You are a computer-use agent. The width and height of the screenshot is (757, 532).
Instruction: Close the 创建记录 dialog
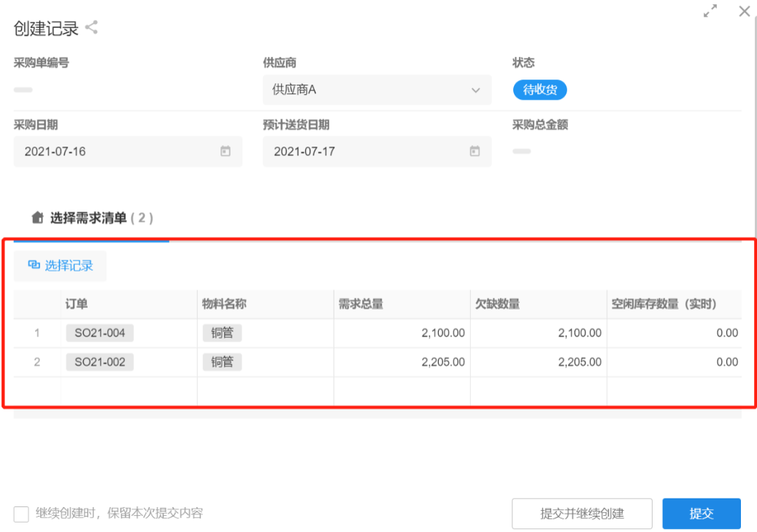click(x=744, y=11)
